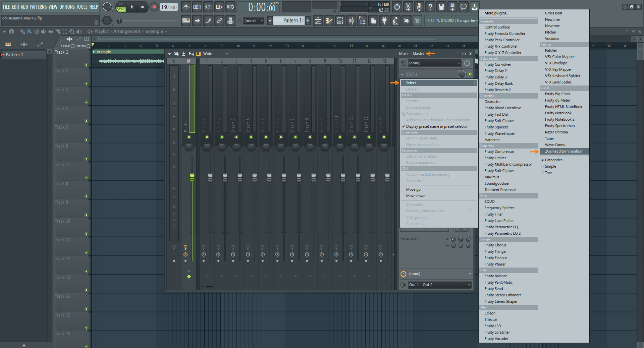Click the Insert 1 volume fader
The width and height of the screenshot is (644, 348).
[x=210, y=177]
